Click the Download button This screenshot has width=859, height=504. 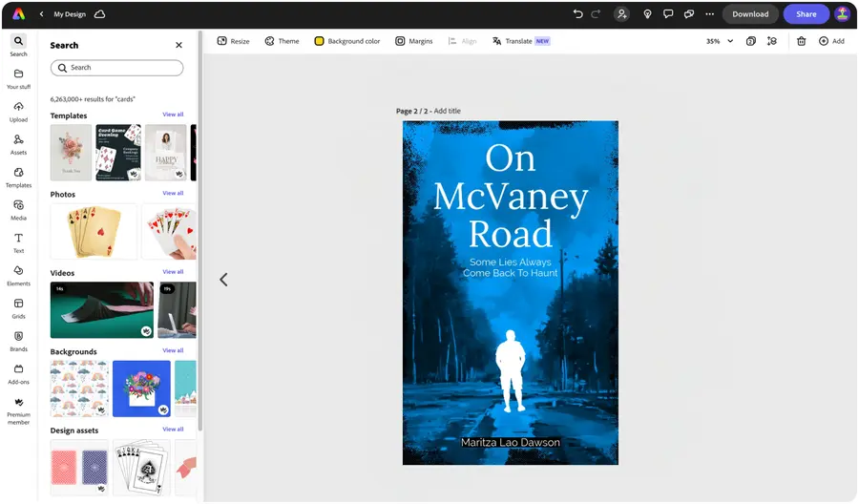[750, 14]
